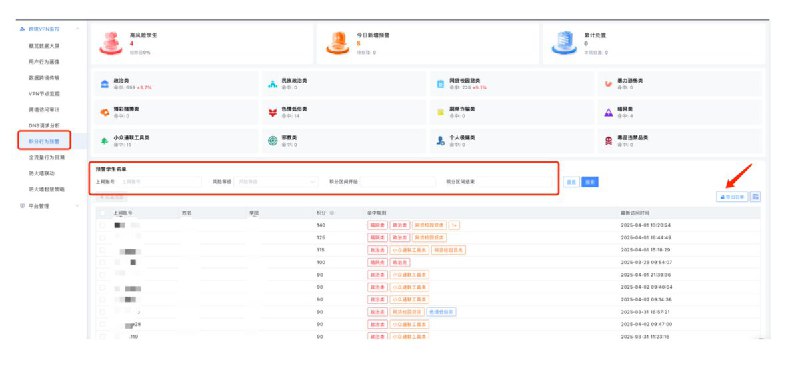Open 全流量行为回溯 in the sidebar
The height and width of the screenshot is (378, 800).
(47, 158)
